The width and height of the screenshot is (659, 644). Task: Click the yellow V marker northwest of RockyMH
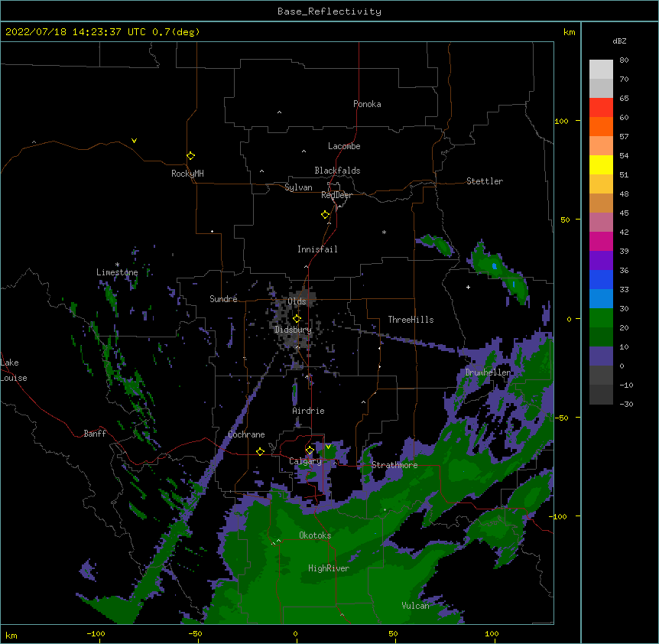(x=134, y=141)
